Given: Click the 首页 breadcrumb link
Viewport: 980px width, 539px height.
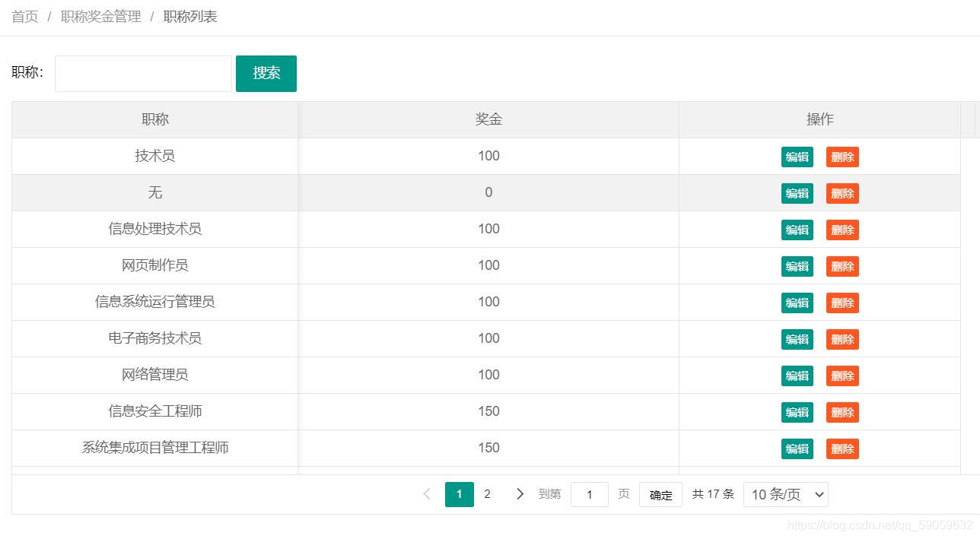Looking at the screenshot, I should 25,17.
